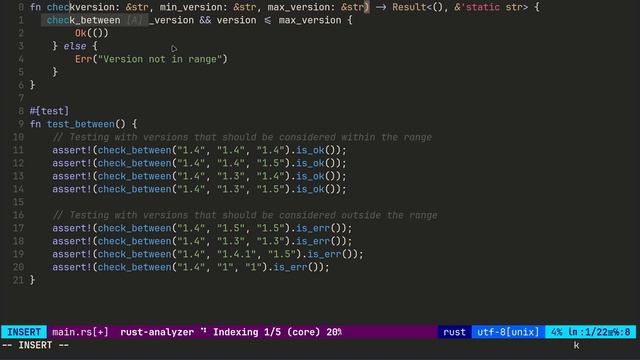Click line number 21 in the gutter
This screenshot has width=640, height=360.
18,280
